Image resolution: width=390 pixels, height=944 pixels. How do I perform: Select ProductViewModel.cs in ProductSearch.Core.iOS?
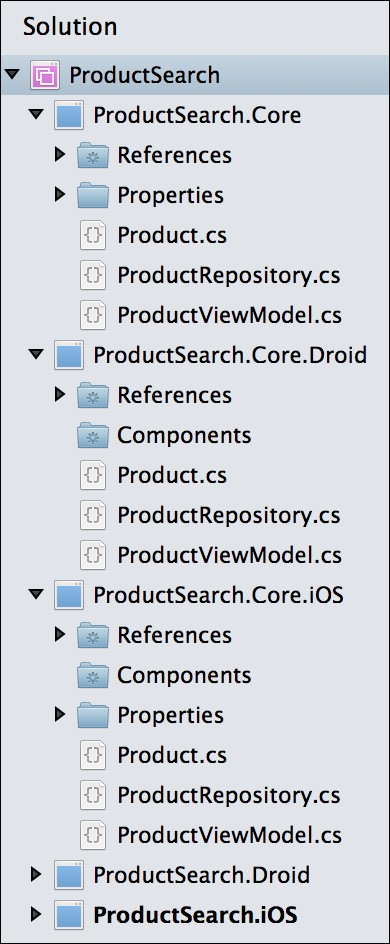coord(229,835)
